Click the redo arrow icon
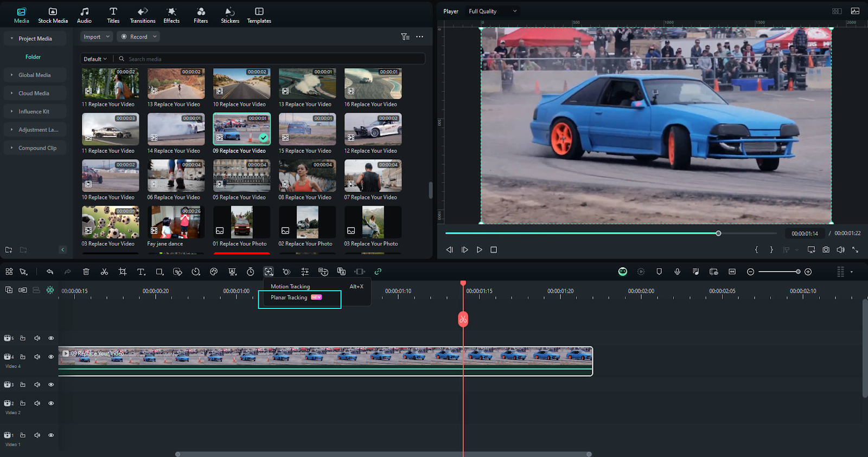868x457 pixels. [68, 272]
